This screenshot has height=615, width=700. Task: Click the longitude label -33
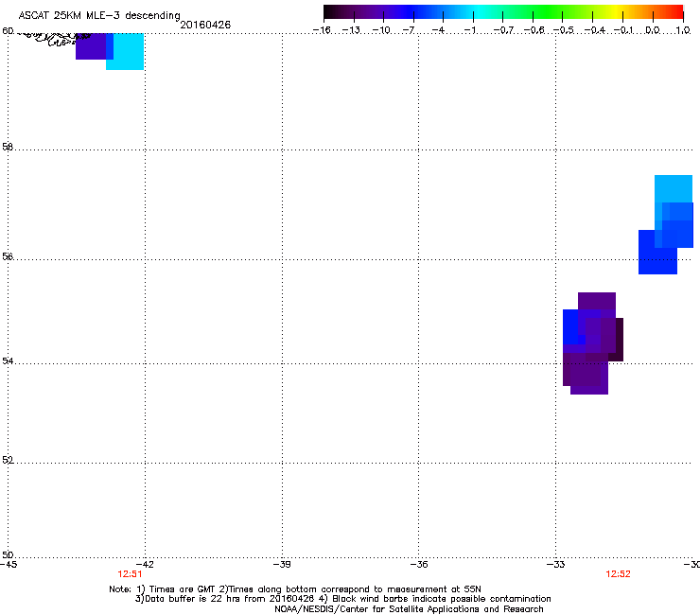click(x=556, y=565)
